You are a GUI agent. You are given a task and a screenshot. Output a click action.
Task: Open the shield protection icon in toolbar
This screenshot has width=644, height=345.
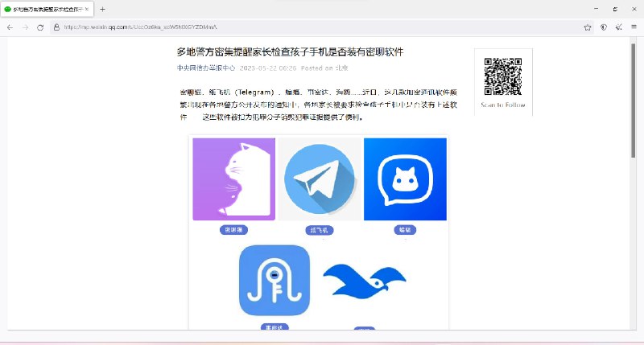click(603, 27)
